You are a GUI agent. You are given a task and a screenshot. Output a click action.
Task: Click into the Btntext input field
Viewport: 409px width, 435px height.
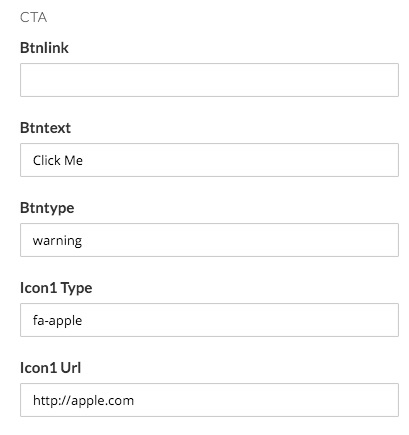point(209,160)
